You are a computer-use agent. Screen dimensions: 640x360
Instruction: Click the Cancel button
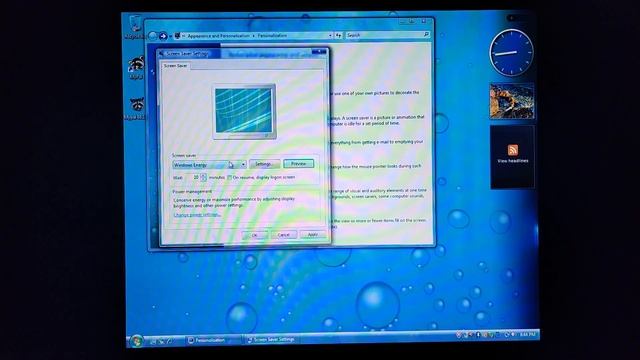point(283,235)
